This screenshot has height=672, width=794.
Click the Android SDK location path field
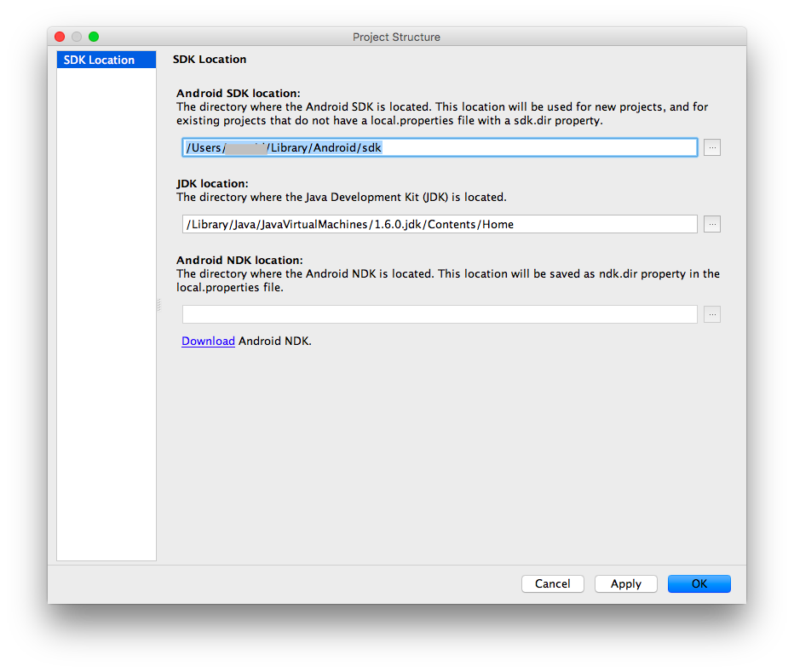point(440,147)
